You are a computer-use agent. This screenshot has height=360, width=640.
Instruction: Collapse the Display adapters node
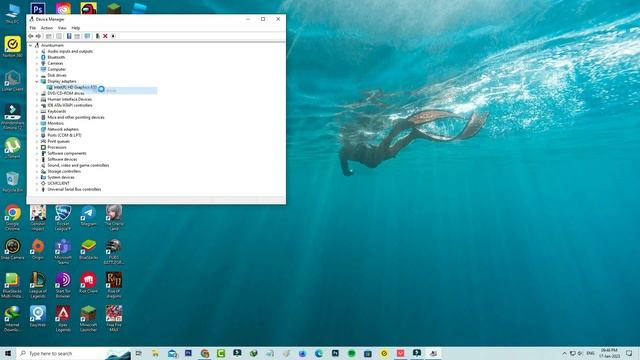(37, 81)
